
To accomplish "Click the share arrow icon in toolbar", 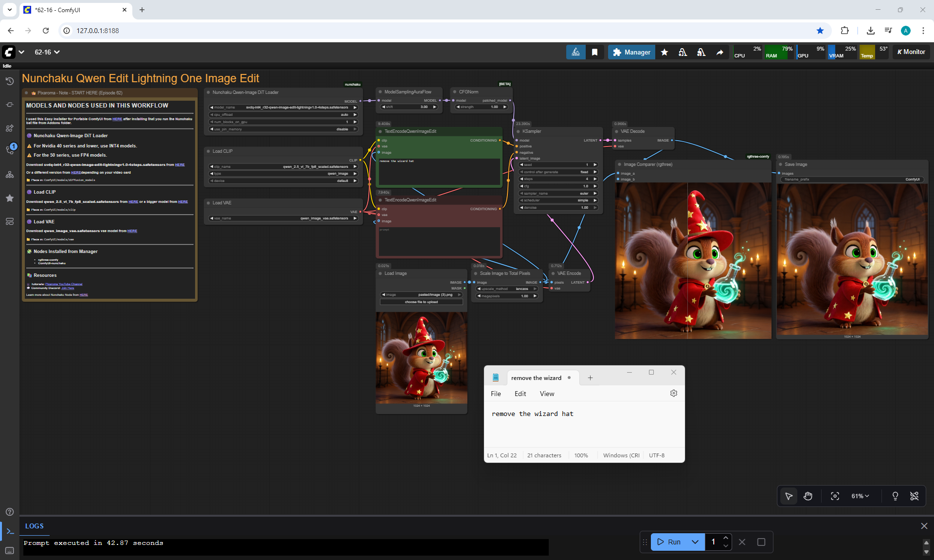I will (x=719, y=52).
